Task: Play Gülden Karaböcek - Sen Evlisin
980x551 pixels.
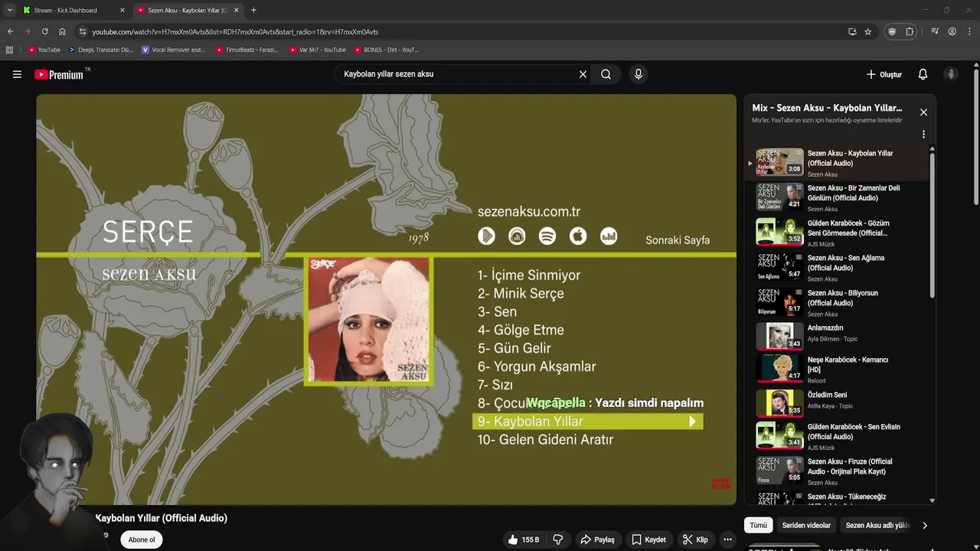Action: click(x=838, y=436)
